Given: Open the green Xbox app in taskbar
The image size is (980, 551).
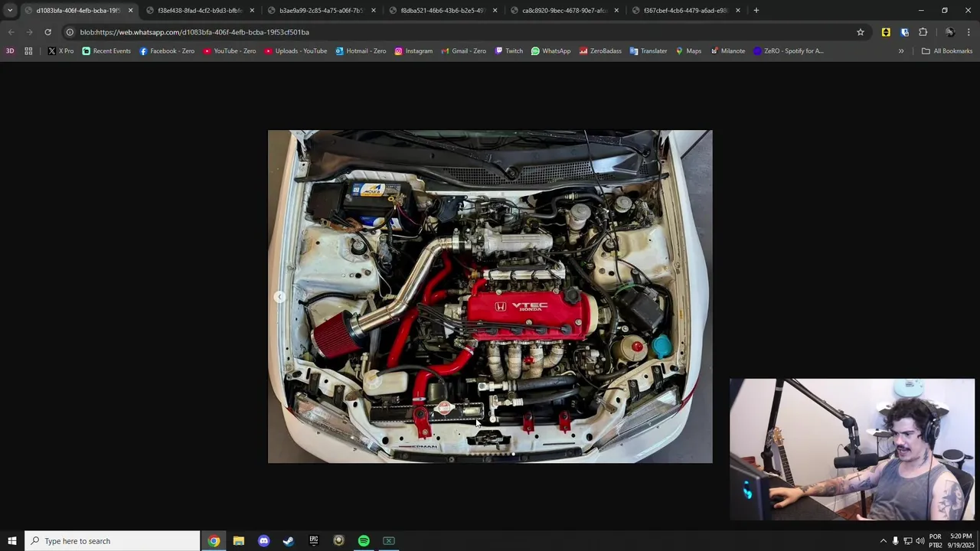Looking at the screenshot, I should point(389,541).
